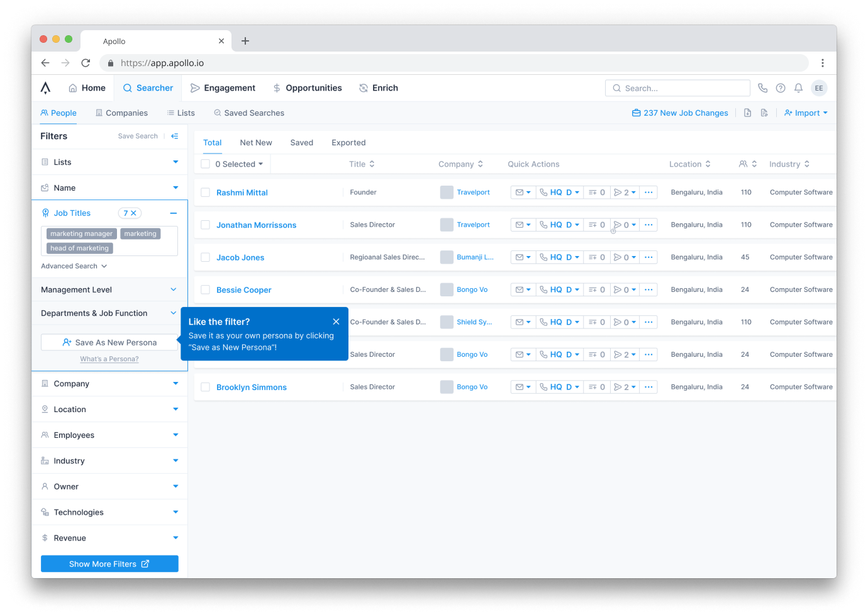Click Show More Filters button

109,564
